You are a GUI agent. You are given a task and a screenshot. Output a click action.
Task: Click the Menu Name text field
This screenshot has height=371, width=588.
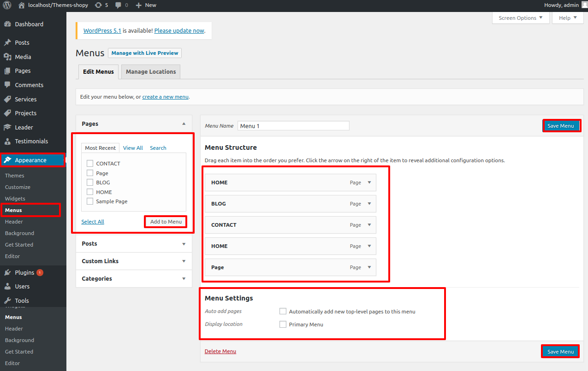point(293,126)
